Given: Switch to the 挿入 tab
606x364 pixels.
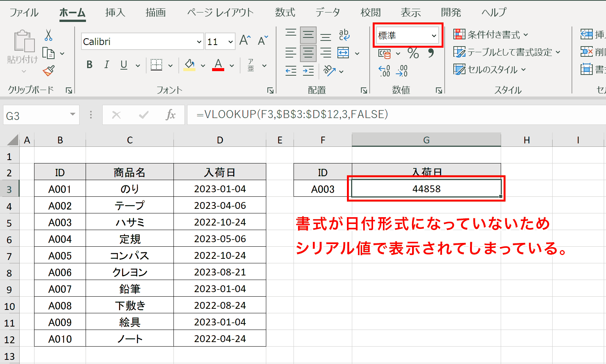Looking at the screenshot, I should [x=115, y=12].
